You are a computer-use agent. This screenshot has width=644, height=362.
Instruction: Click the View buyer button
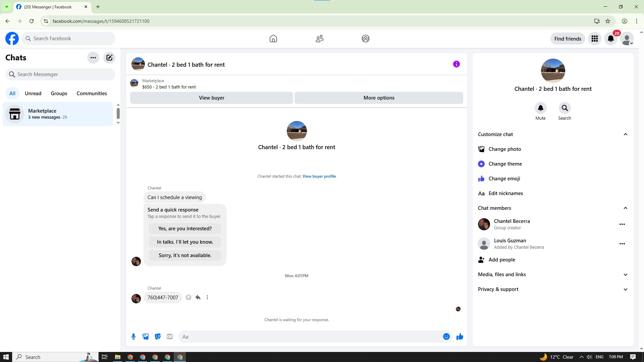(x=211, y=98)
